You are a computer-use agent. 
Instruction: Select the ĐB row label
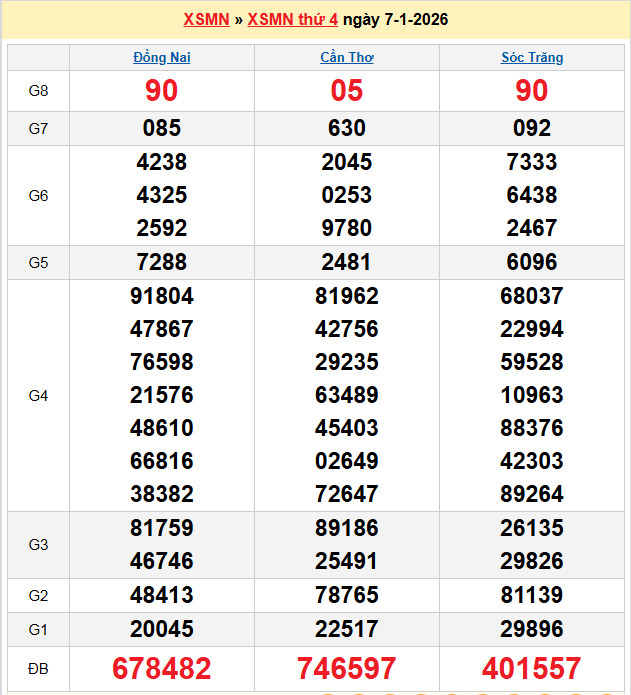click(x=38, y=668)
